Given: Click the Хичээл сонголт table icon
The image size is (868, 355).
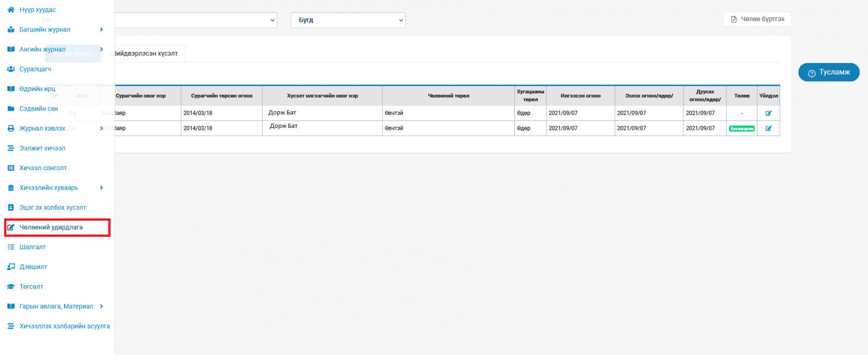Looking at the screenshot, I should [11, 168].
